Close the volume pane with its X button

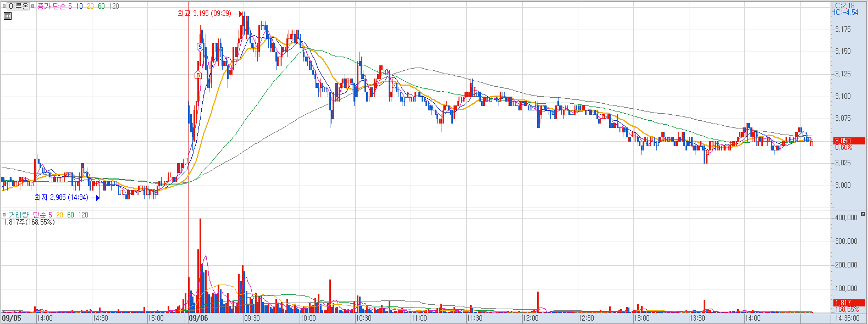863,214
